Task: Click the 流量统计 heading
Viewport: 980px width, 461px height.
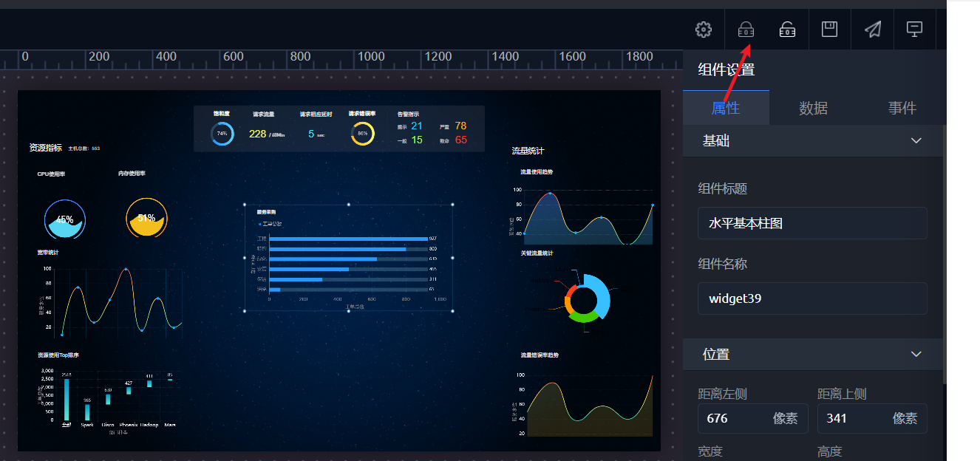Action: 528,151
